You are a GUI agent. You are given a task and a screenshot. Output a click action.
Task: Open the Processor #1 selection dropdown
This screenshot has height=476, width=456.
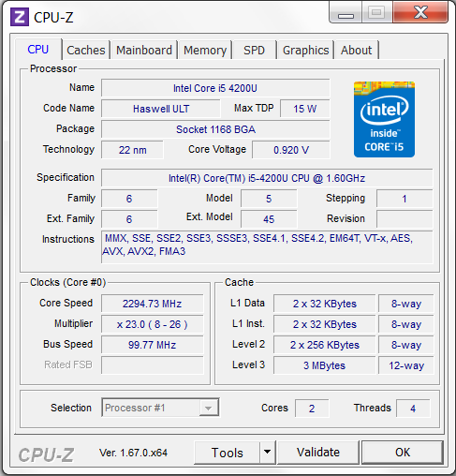click(x=160, y=408)
